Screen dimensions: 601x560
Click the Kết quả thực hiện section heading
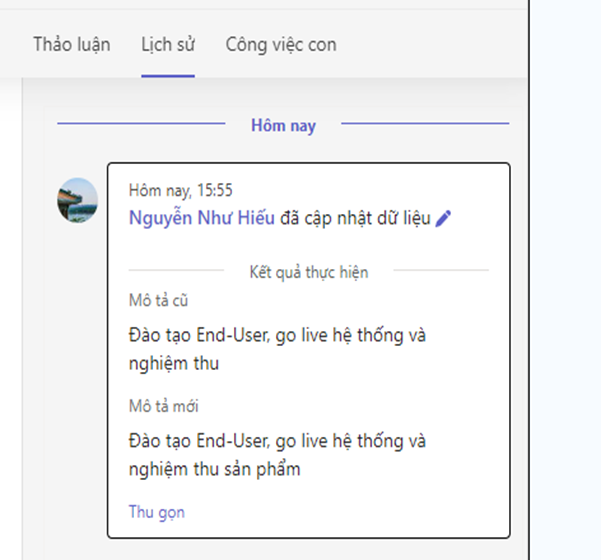(x=308, y=272)
